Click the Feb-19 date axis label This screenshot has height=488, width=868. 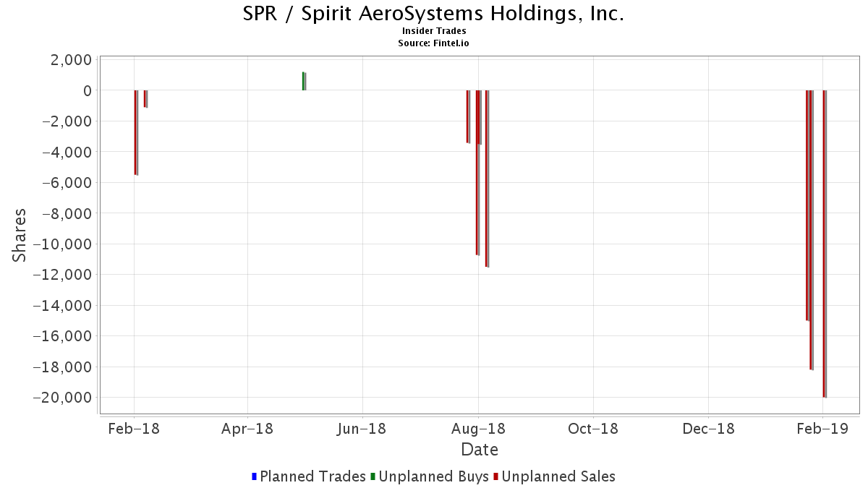822,428
